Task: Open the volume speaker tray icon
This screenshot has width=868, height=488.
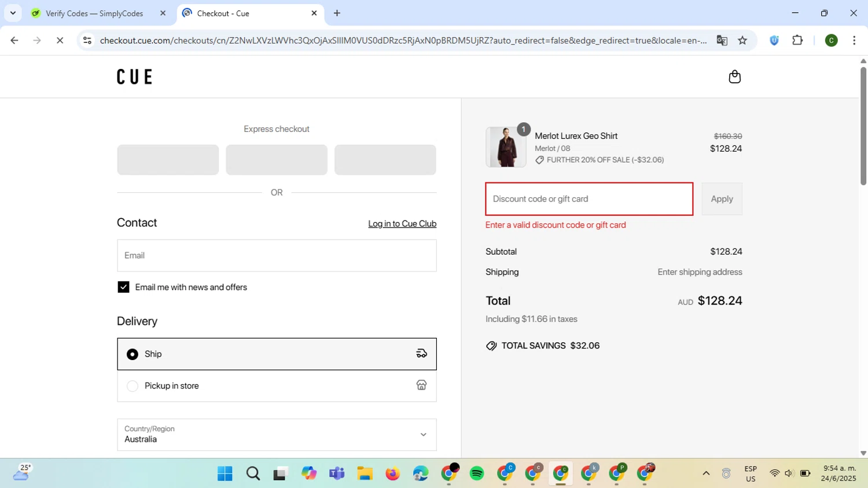Action: click(x=789, y=474)
